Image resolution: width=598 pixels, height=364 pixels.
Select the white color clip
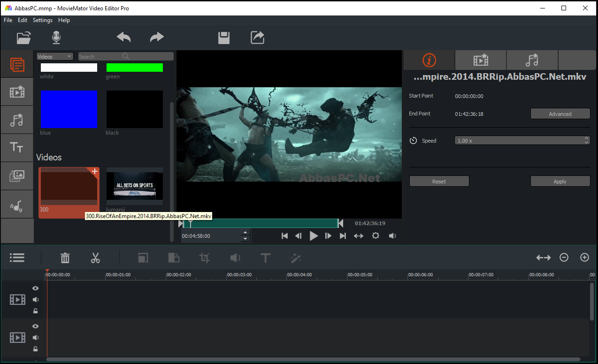(x=69, y=68)
